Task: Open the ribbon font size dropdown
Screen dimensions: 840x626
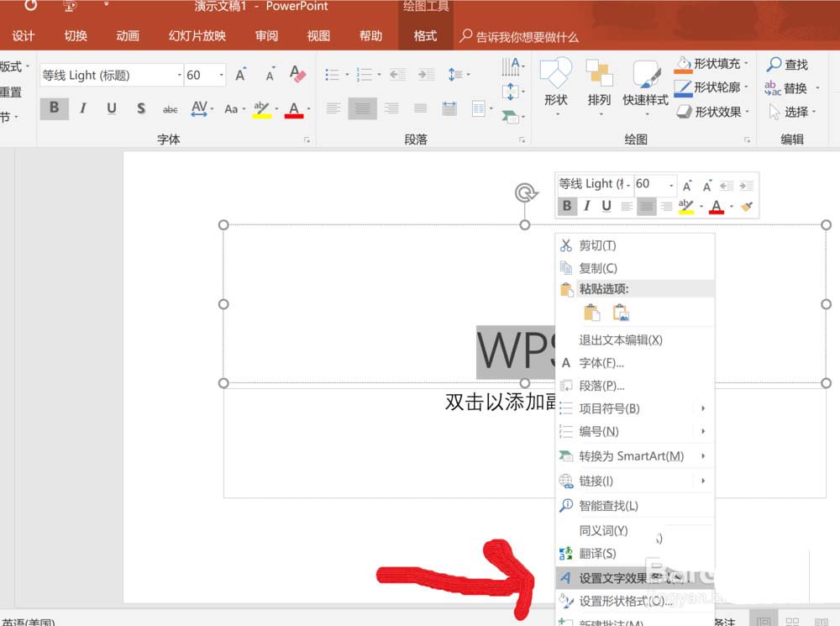Action: coord(221,75)
